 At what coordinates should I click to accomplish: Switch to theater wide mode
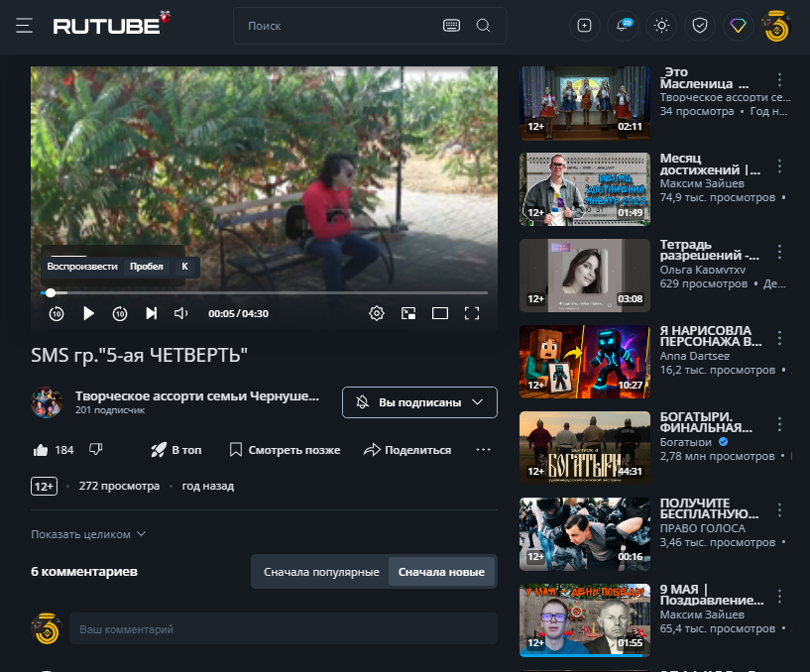click(x=440, y=313)
